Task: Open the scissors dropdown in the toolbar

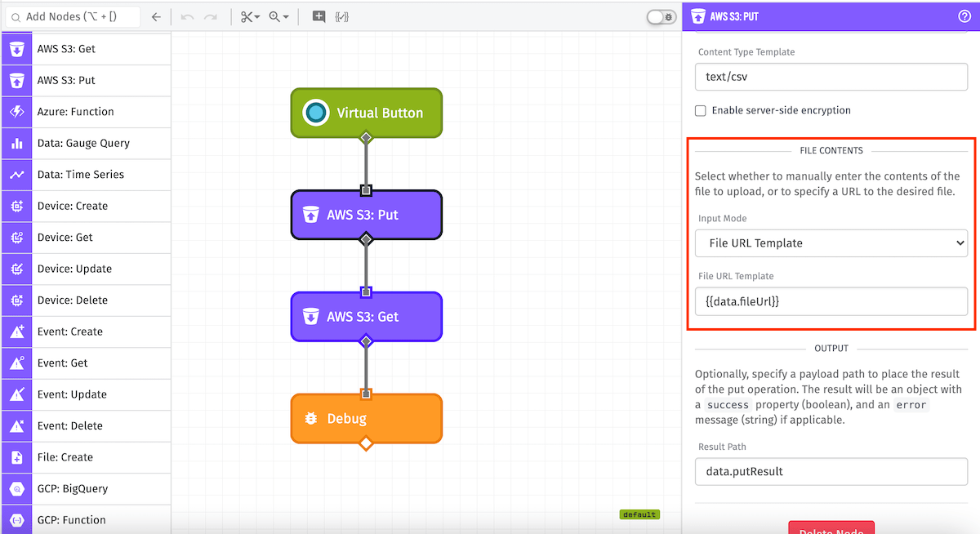Action: pyautogui.click(x=250, y=16)
